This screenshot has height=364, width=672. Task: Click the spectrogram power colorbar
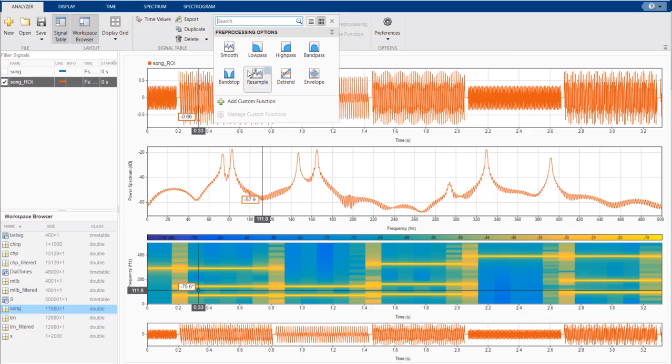click(x=405, y=237)
